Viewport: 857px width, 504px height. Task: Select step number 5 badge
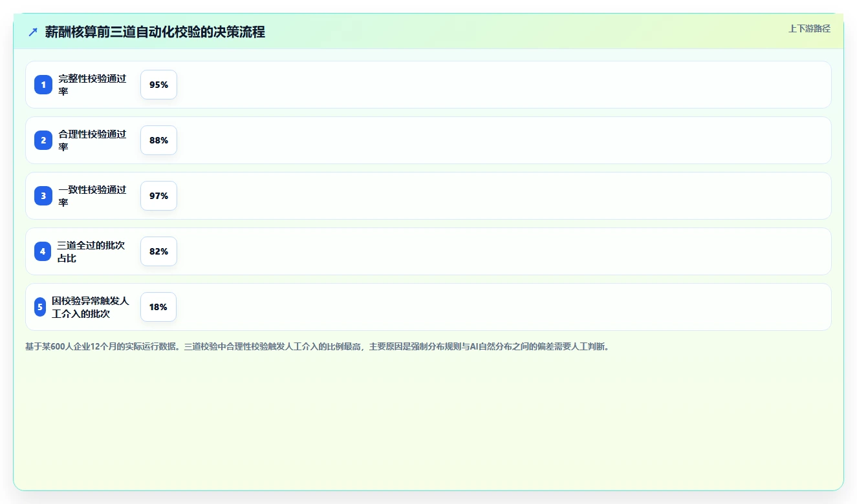(40, 307)
